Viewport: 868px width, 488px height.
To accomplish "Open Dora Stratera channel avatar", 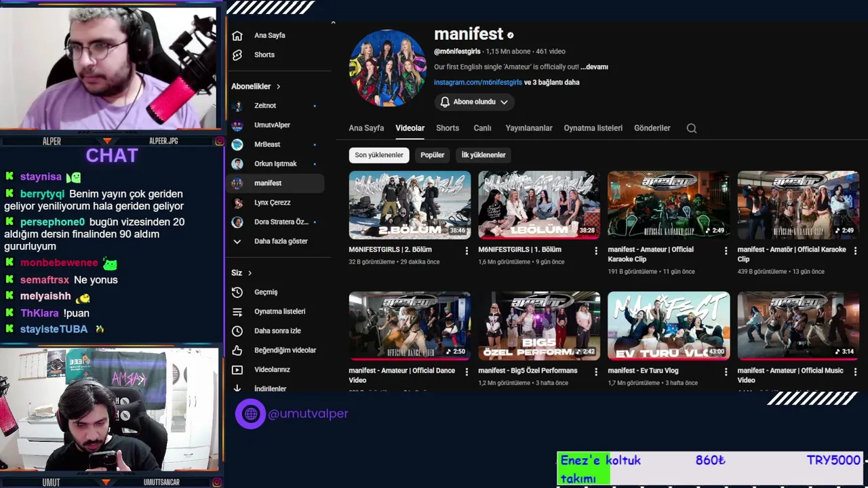I will coord(237,222).
